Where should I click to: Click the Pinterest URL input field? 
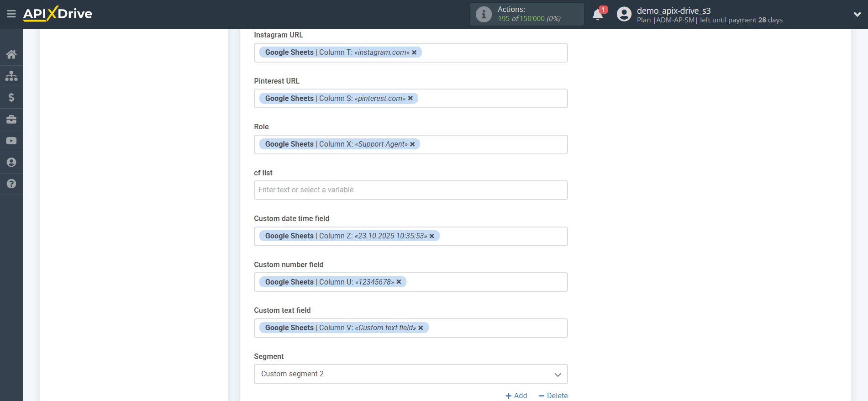tap(411, 98)
